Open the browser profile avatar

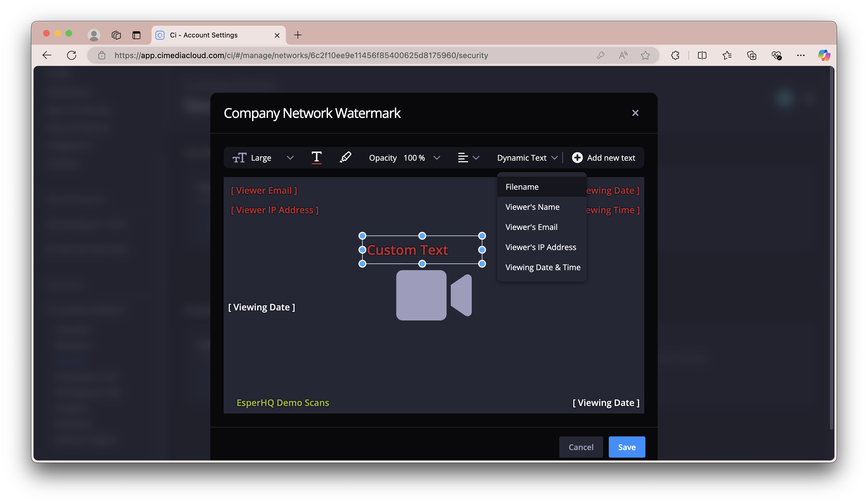pyautogui.click(x=94, y=35)
